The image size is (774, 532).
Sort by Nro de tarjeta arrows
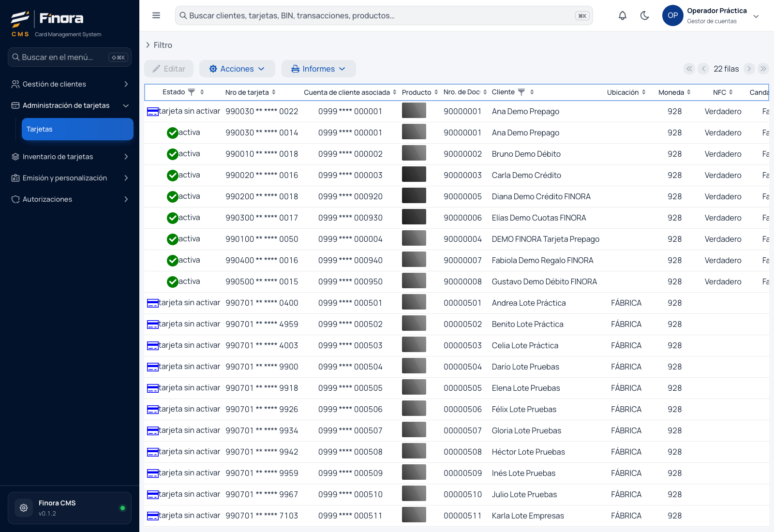274,92
